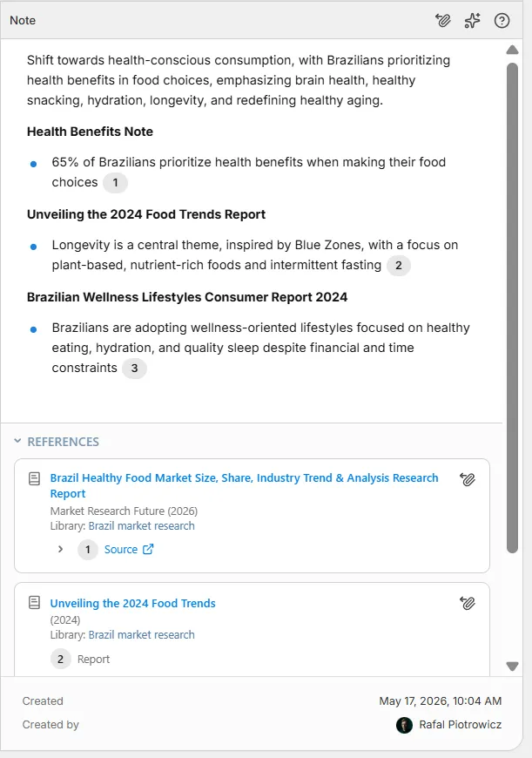Screen dimensions: 532x758
Task: Click Rafal Piotrowicz avatar
Action: click(x=404, y=725)
